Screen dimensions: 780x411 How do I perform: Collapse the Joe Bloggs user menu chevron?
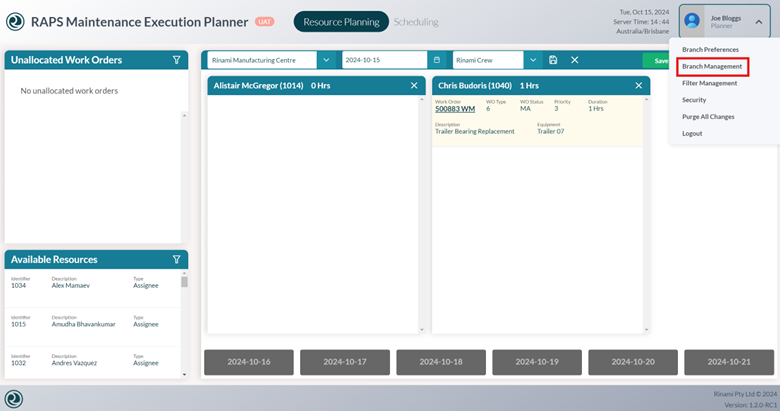759,21
